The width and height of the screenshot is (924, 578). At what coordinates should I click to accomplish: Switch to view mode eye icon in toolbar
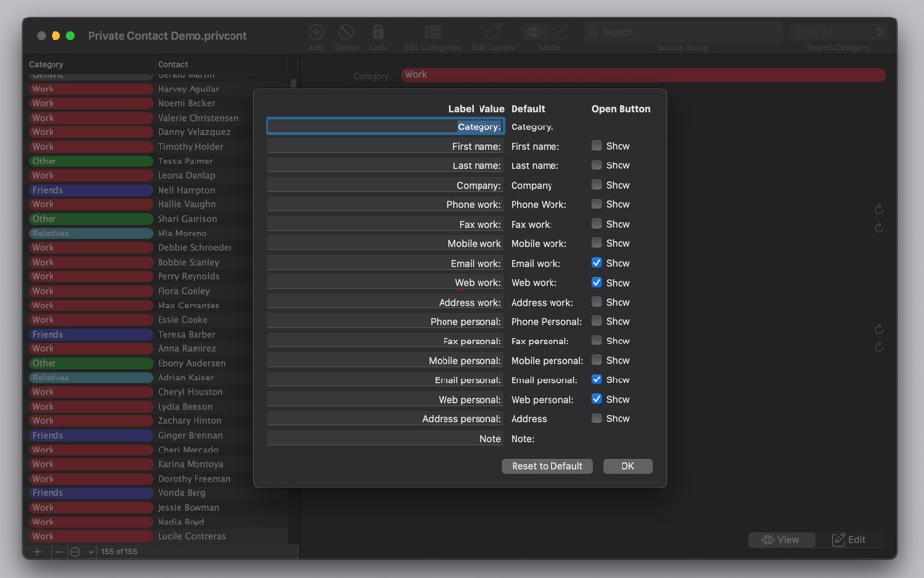coord(534,32)
